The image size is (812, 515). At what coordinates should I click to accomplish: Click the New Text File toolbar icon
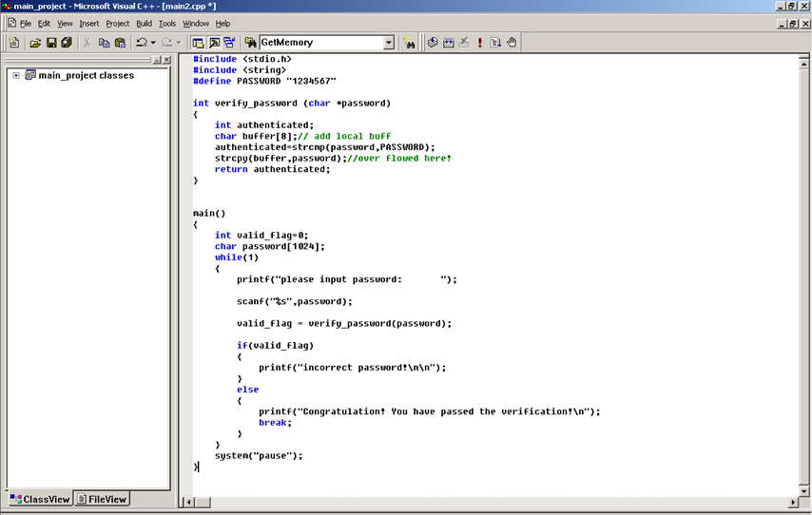14,43
